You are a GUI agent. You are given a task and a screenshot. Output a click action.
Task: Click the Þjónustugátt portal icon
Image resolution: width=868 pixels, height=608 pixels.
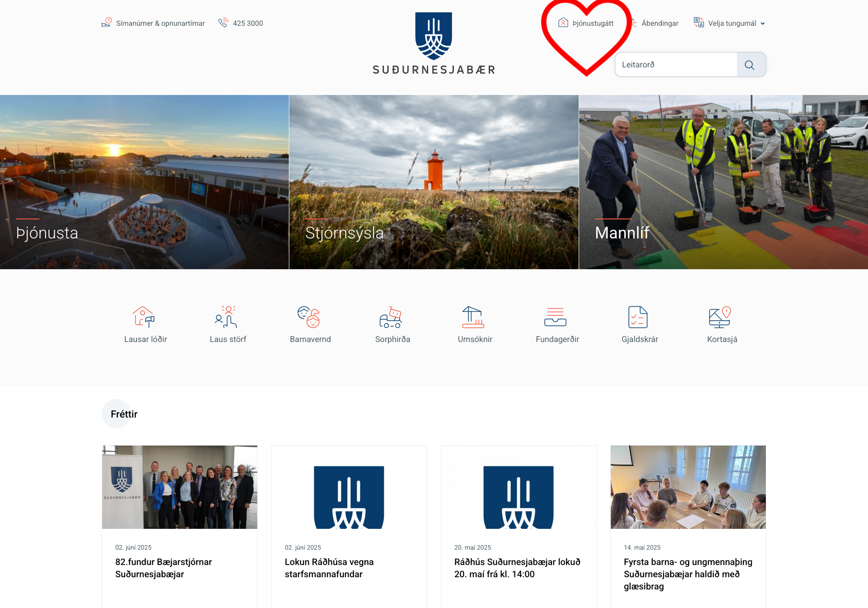tap(563, 23)
